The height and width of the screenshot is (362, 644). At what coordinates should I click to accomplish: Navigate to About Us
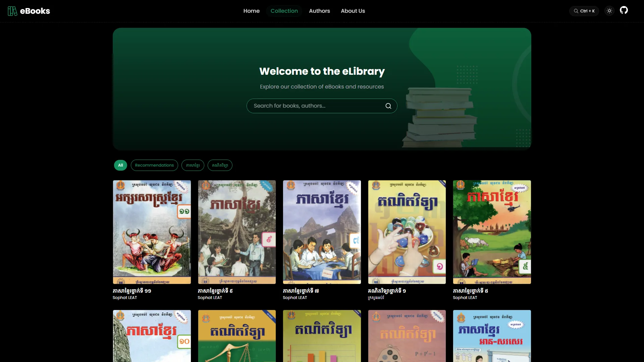point(353,11)
